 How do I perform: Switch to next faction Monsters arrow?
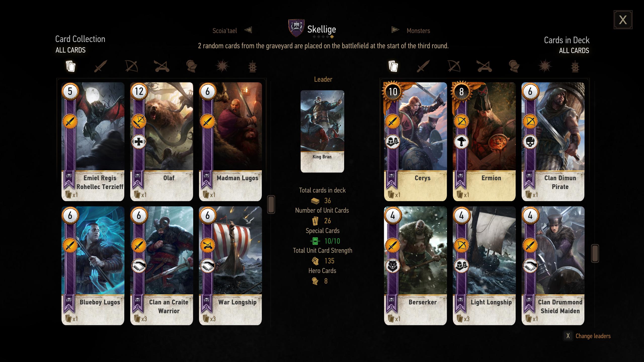pyautogui.click(x=395, y=30)
